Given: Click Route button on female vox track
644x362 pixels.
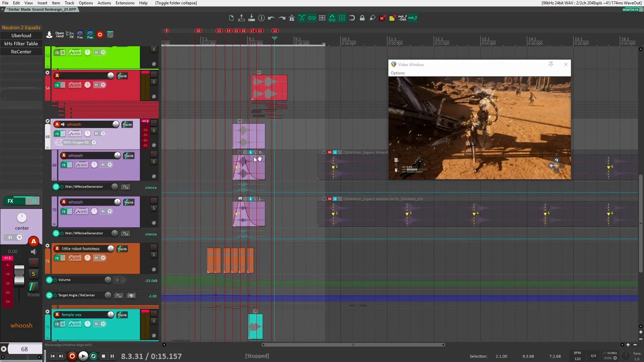Looking at the screenshot, I should (x=122, y=315).
